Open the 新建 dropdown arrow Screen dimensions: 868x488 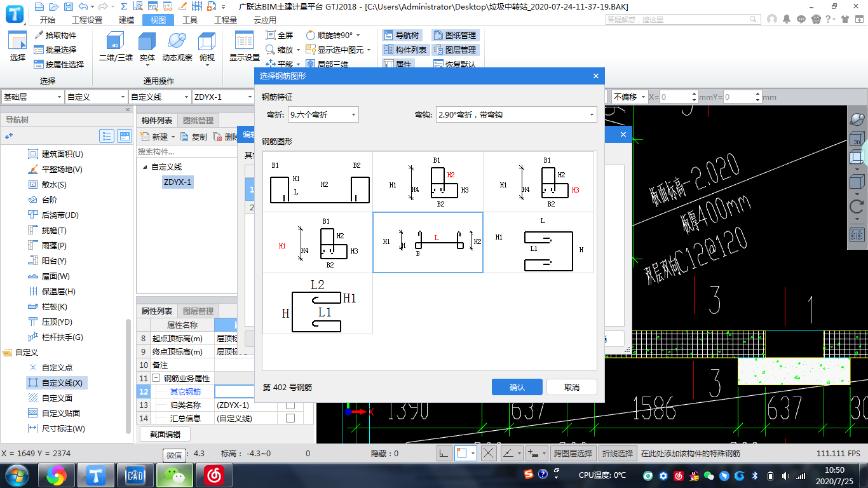point(173,137)
